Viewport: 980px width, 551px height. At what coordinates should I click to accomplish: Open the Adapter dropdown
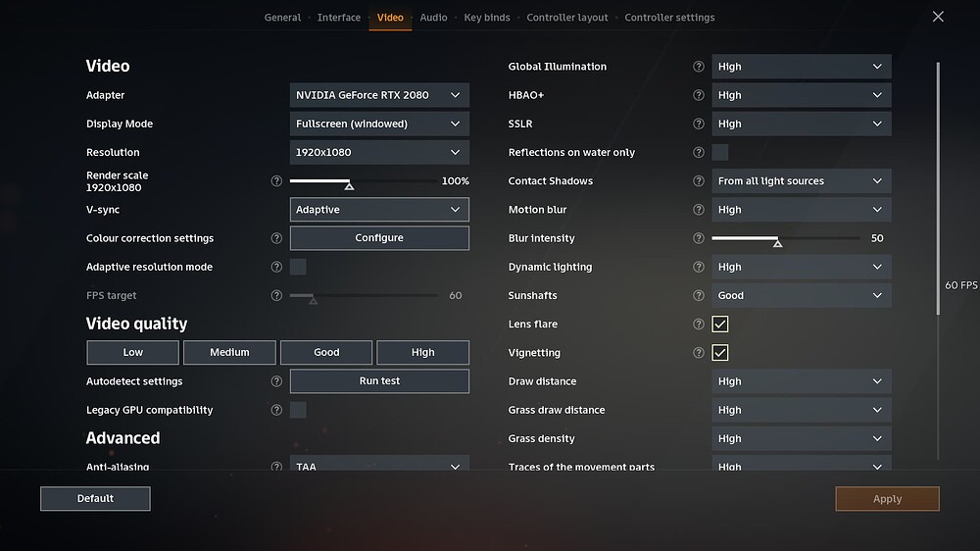(x=379, y=95)
